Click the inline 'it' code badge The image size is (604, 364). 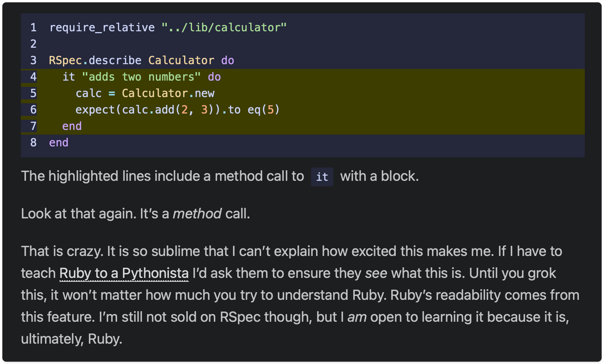(322, 177)
